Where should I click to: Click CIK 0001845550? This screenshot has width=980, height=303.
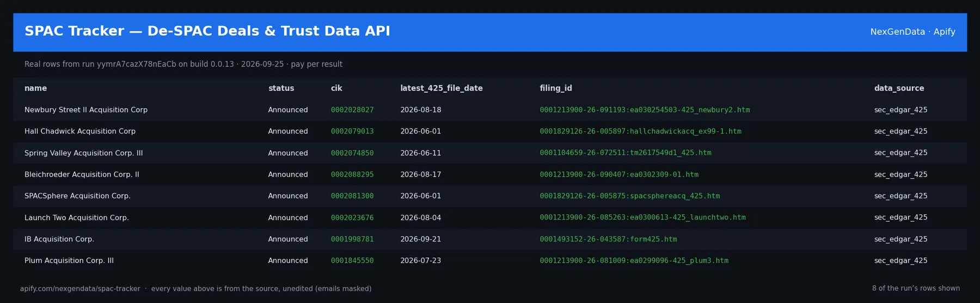click(352, 260)
